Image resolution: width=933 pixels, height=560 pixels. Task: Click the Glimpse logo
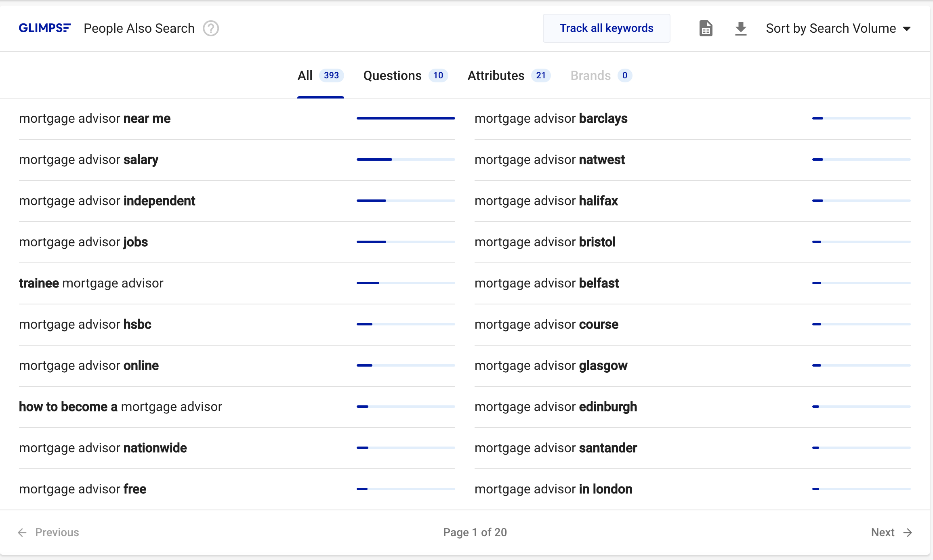pyautogui.click(x=44, y=28)
